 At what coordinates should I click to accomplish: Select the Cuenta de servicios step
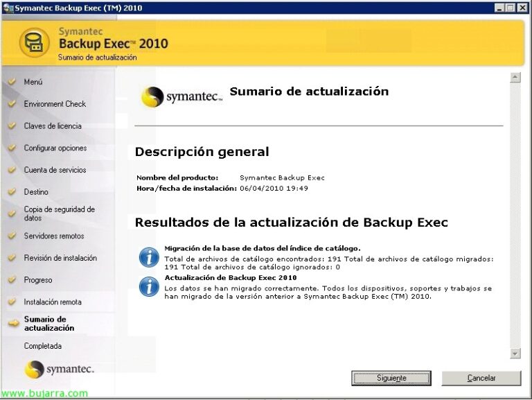point(55,170)
